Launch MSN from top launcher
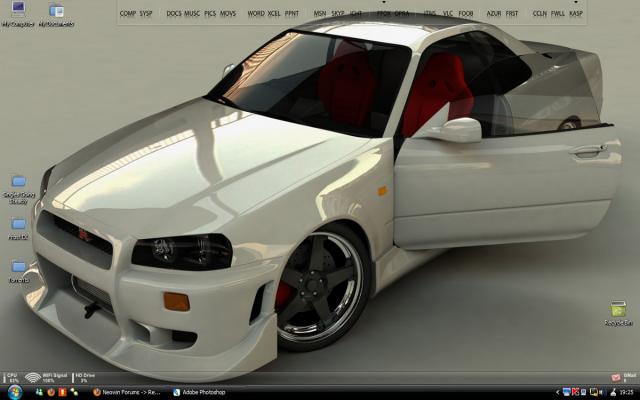 point(320,13)
